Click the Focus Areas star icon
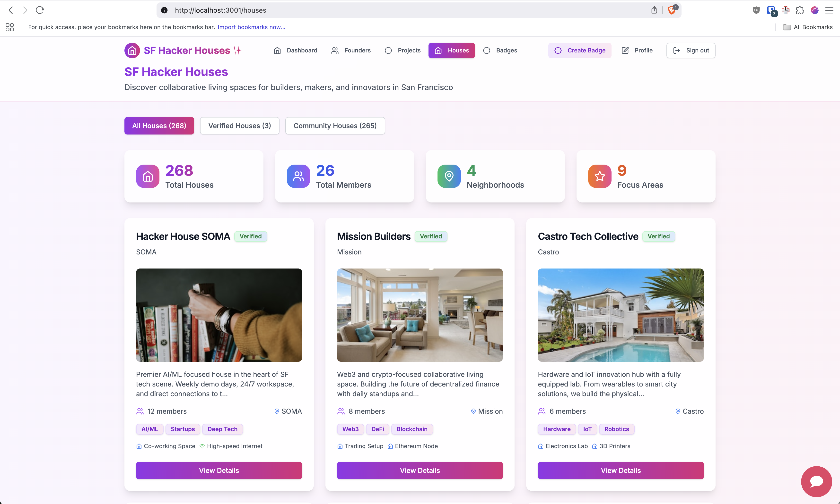 [x=599, y=176]
